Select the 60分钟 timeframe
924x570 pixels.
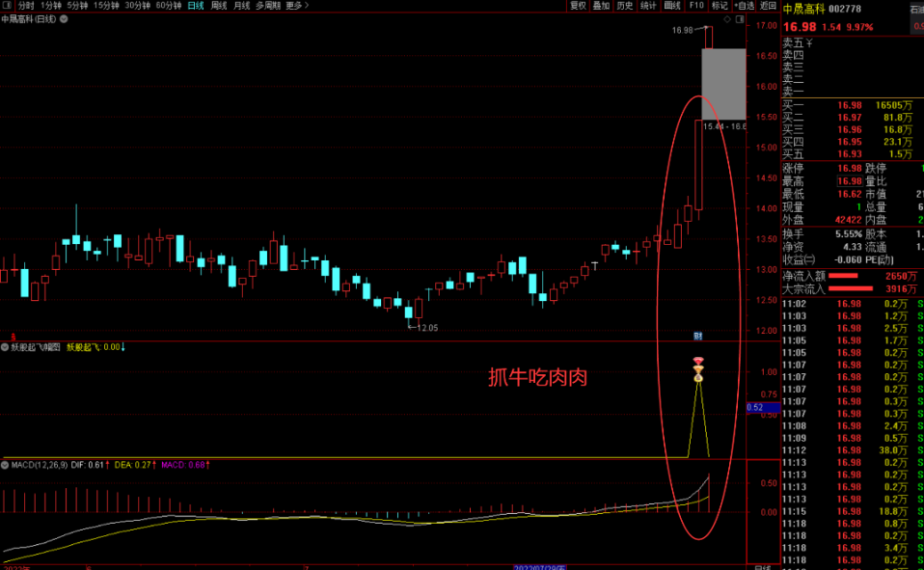169,6
